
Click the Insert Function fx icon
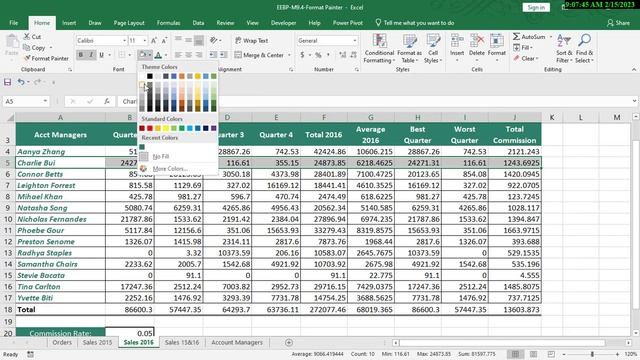[107, 101]
